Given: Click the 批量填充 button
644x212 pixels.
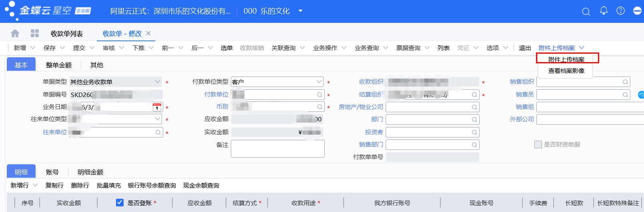Looking at the screenshot, I should click(108, 186).
